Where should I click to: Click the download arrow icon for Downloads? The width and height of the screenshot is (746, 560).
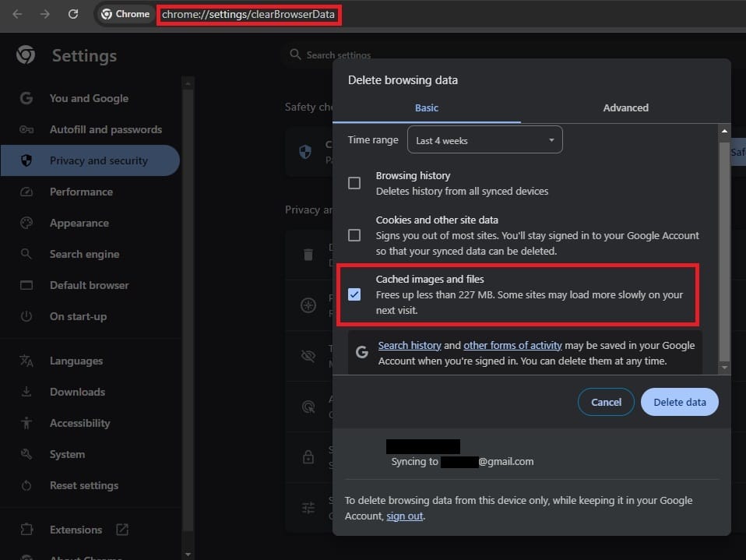pos(26,392)
